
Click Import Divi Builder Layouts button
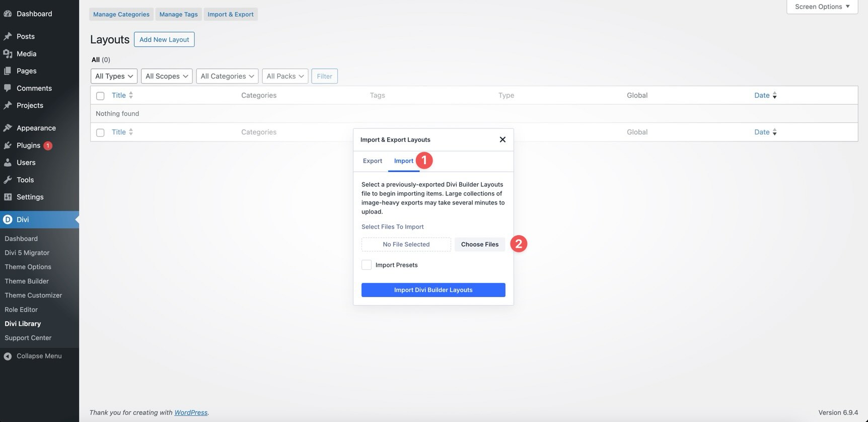click(x=433, y=290)
